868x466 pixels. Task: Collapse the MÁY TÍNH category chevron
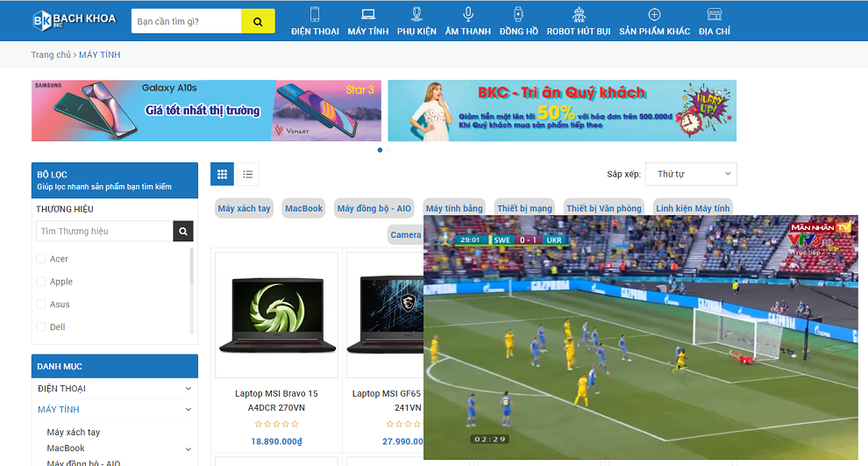click(x=189, y=410)
